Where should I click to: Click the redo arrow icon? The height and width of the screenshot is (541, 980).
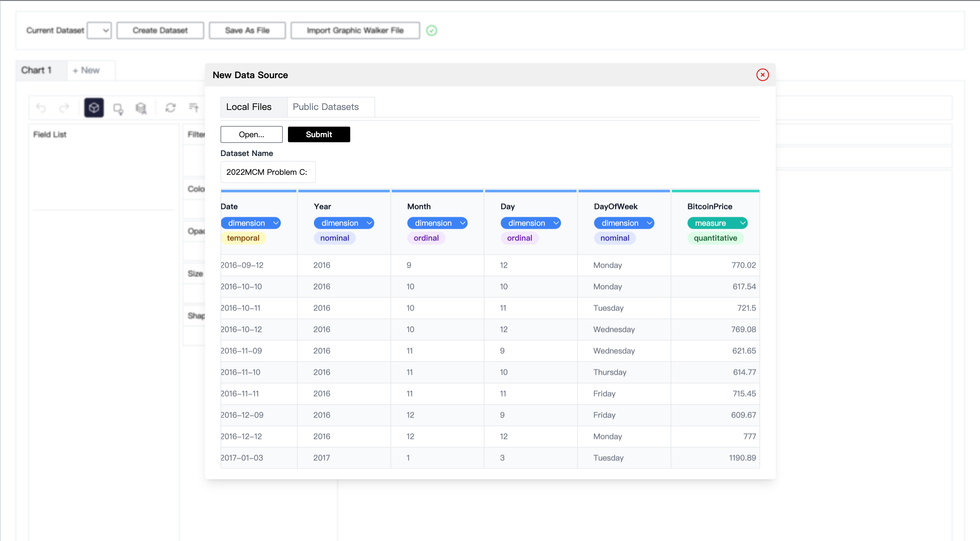tap(64, 108)
